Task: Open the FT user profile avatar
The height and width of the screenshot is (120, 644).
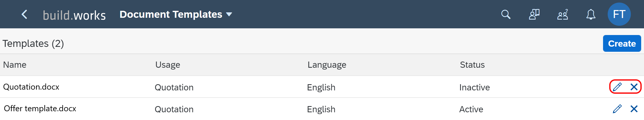Action: click(x=619, y=14)
